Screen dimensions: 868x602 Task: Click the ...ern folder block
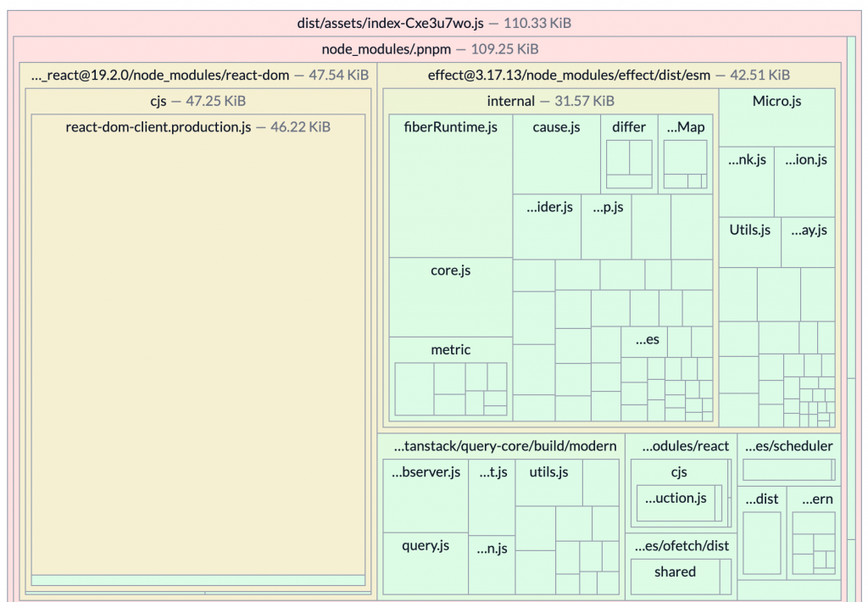814,532
